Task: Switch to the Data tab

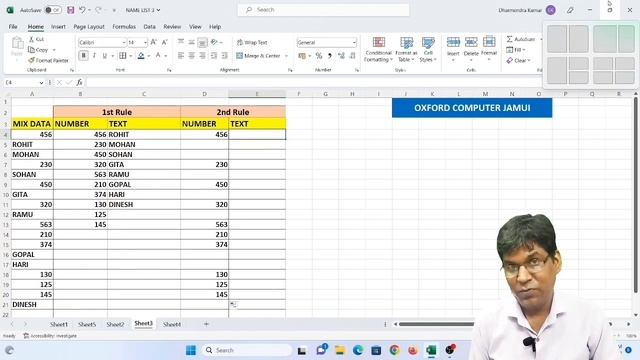Action: pos(149,27)
